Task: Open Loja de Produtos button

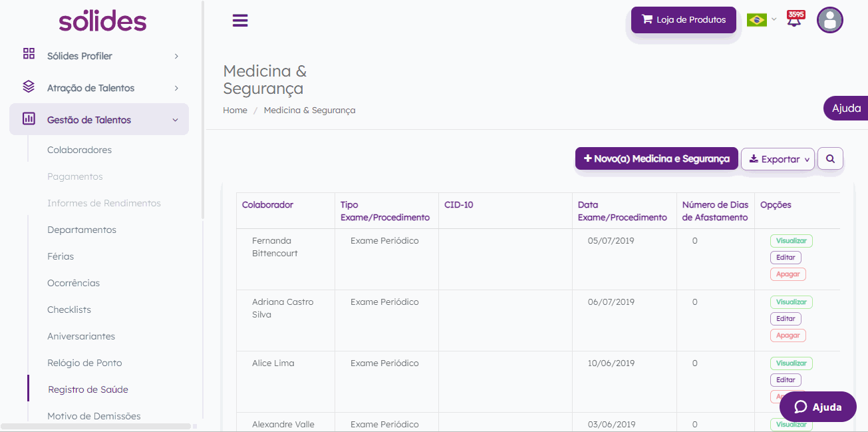Action: (683, 20)
